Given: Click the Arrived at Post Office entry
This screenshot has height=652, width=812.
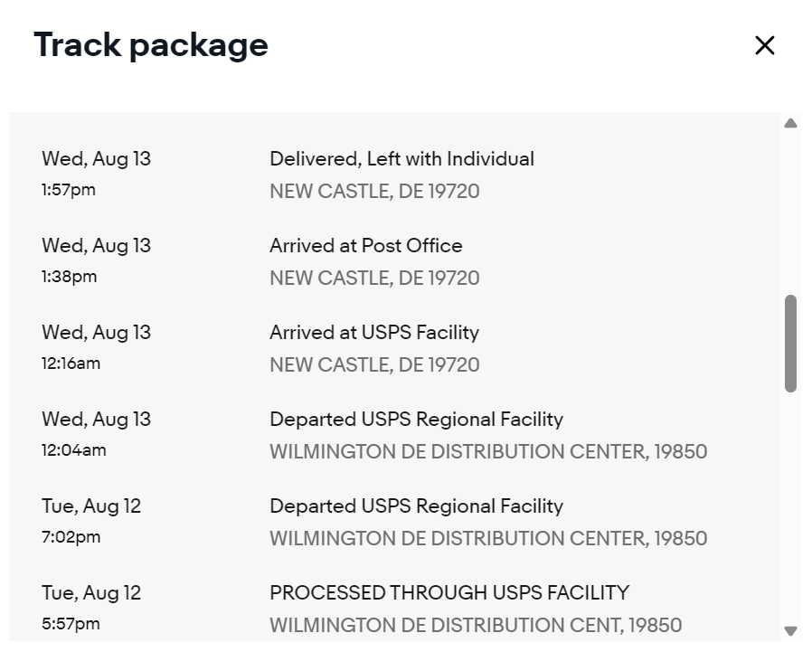Looking at the screenshot, I should click(x=365, y=246).
